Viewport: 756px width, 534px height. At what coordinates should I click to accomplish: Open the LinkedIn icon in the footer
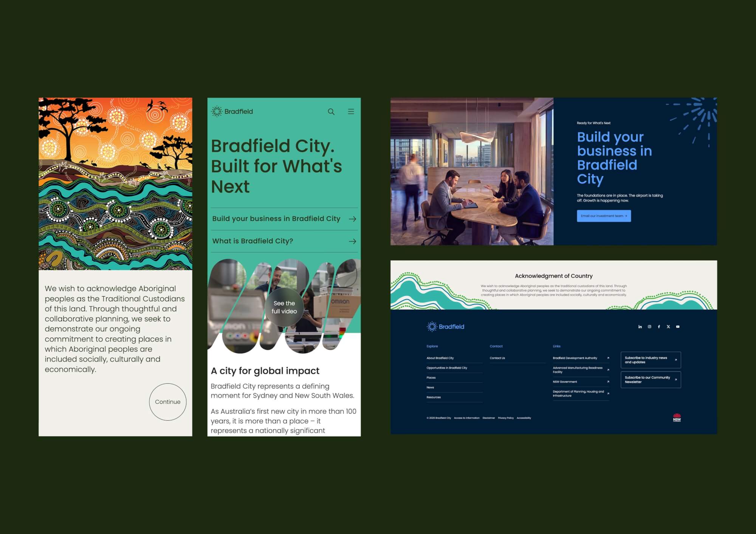click(x=640, y=327)
